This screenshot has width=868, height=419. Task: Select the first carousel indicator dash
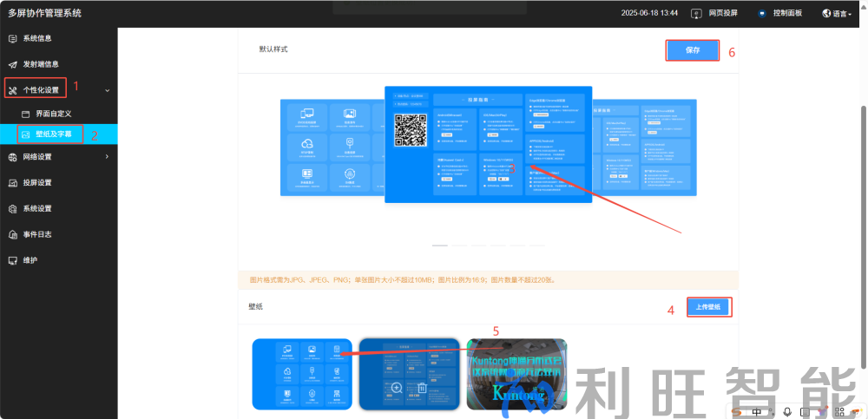click(x=439, y=246)
